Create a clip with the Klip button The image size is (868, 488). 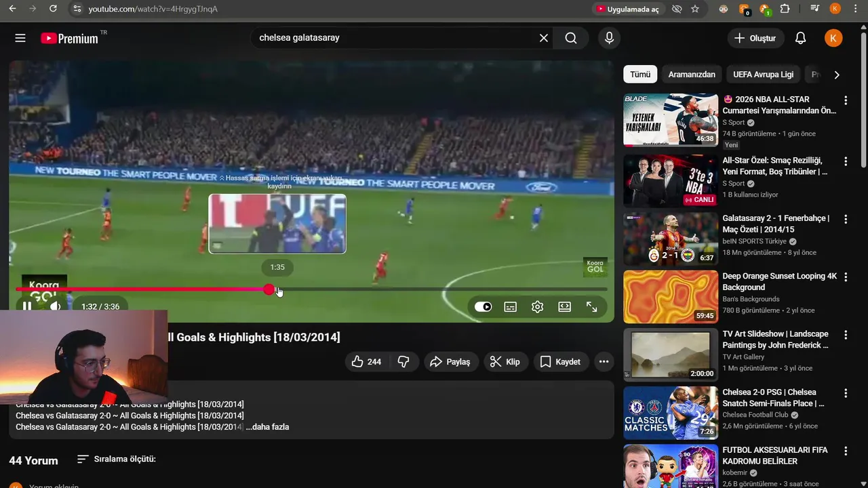click(x=506, y=362)
